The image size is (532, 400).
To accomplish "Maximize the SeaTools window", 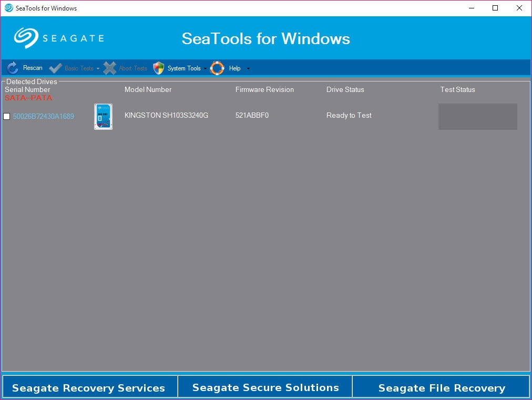I will point(495,8).
